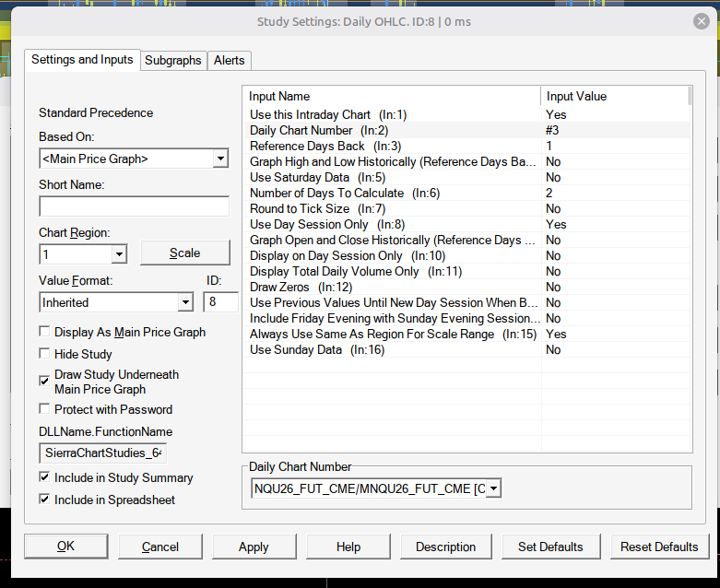Open Help for this study
This screenshot has height=588, width=720.
coord(348,547)
